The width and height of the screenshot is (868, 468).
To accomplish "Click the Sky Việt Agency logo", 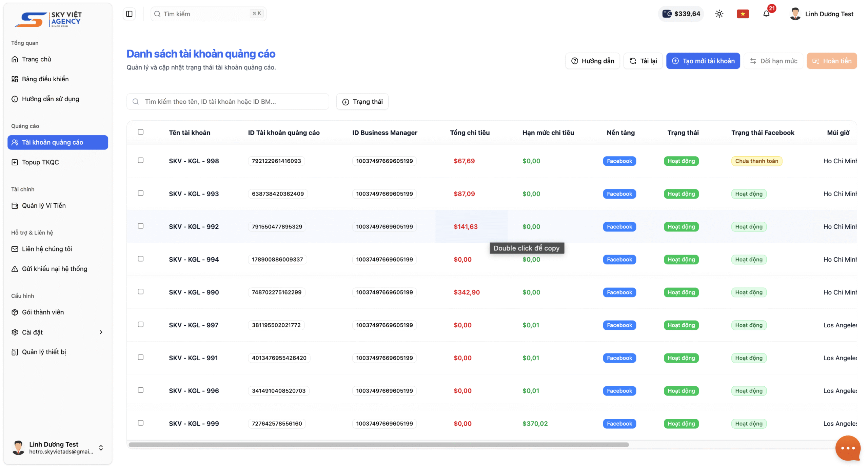I will coord(48,19).
